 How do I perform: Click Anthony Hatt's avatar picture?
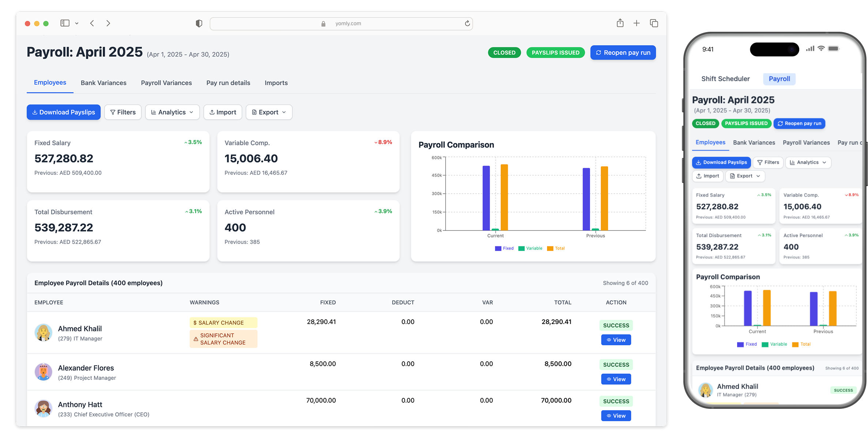coord(44,408)
